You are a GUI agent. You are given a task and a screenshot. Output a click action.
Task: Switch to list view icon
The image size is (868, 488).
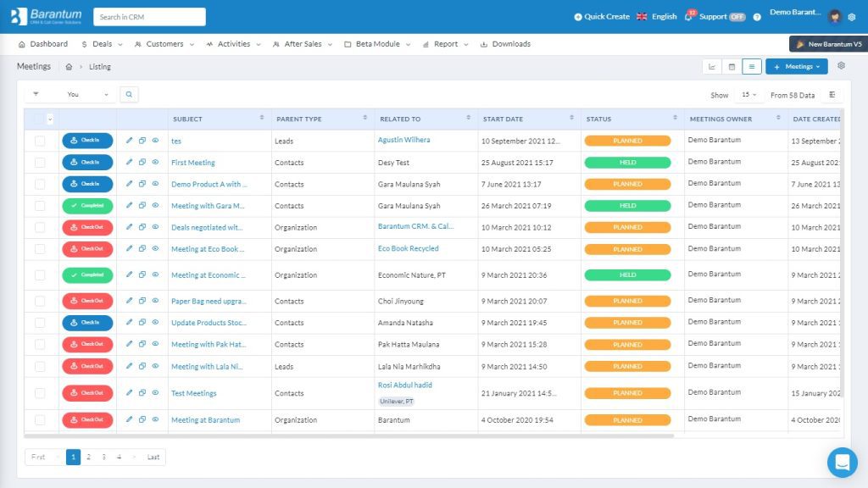(x=752, y=67)
